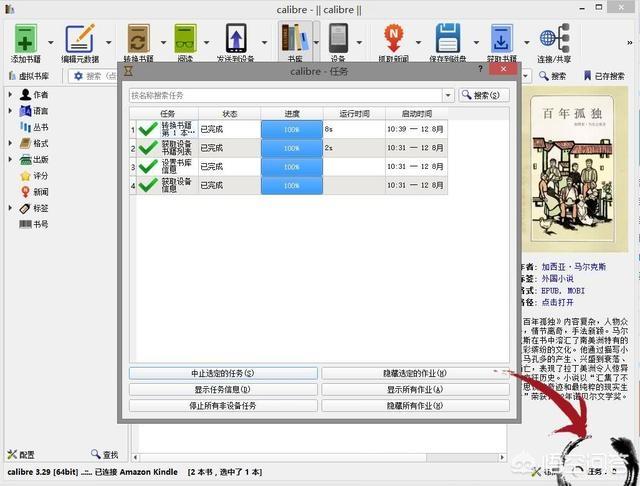Click the horizontal scrollbar below book list

coord(320,457)
